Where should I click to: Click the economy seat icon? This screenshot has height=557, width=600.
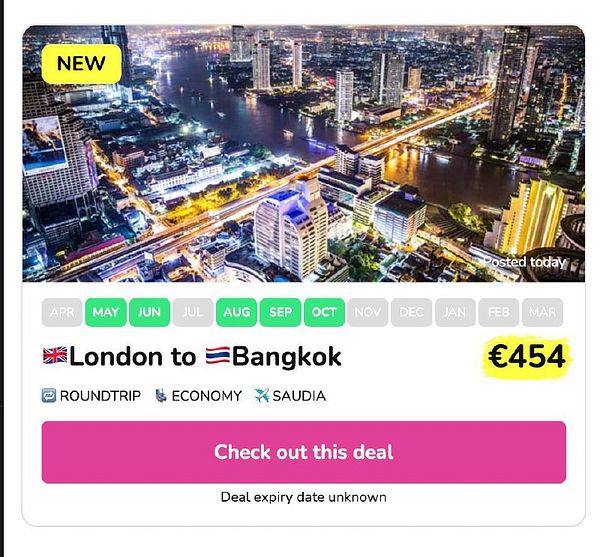(161, 396)
